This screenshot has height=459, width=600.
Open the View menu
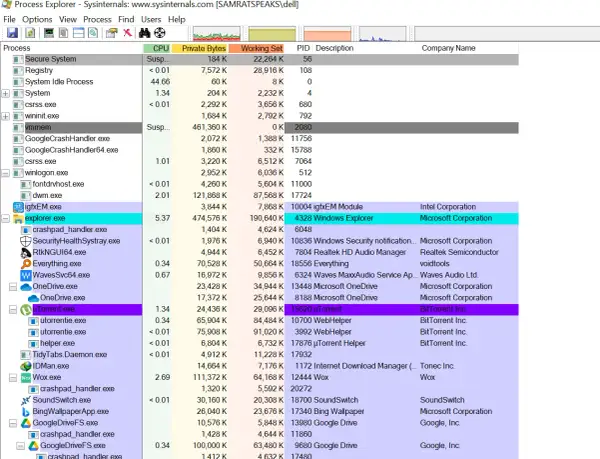point(68,19)
